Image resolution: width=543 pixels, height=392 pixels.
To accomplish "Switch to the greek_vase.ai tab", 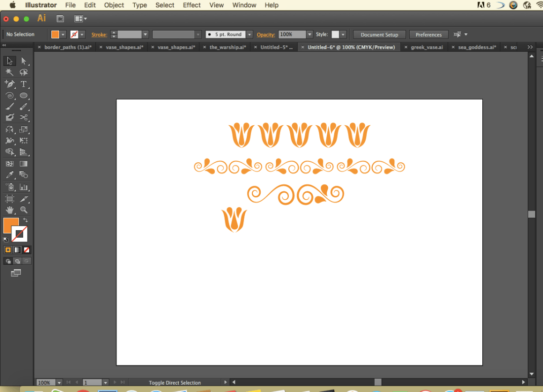I will (x=427, y=47).
